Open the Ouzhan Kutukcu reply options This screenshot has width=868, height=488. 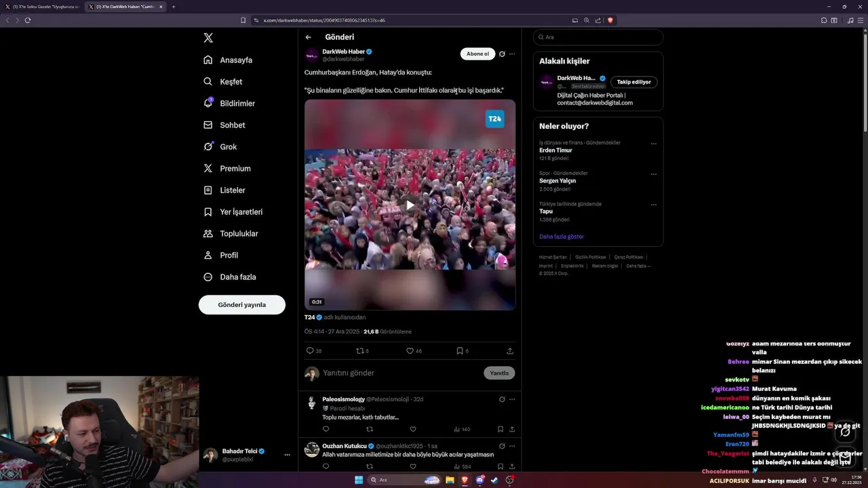(x=512, y=446)
